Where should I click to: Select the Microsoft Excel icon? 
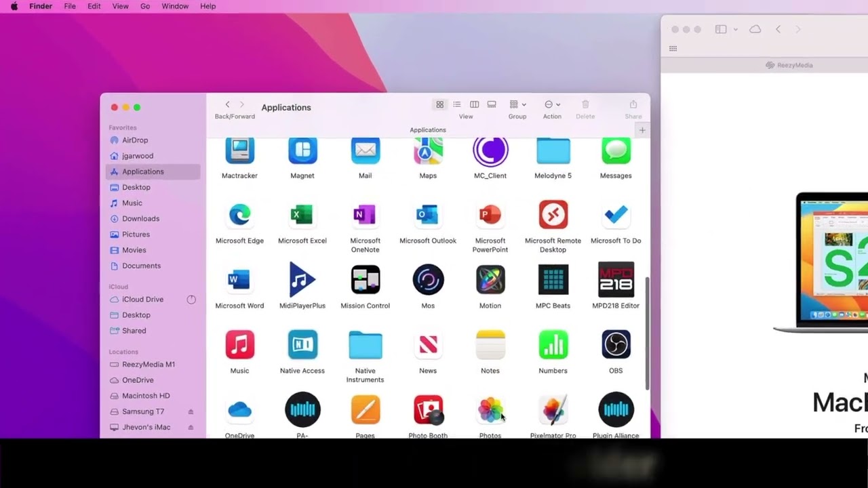click(302, 215)
